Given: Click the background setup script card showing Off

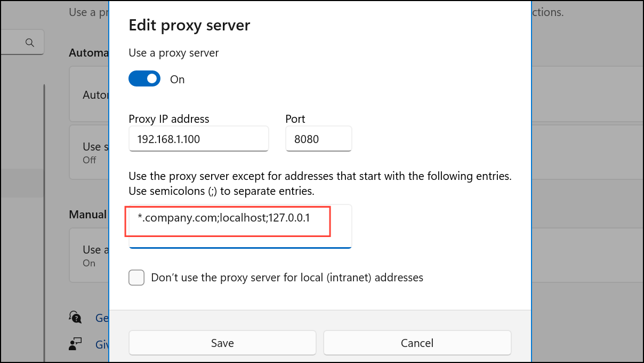Looking at the screenshot, I should coord(89,152).
